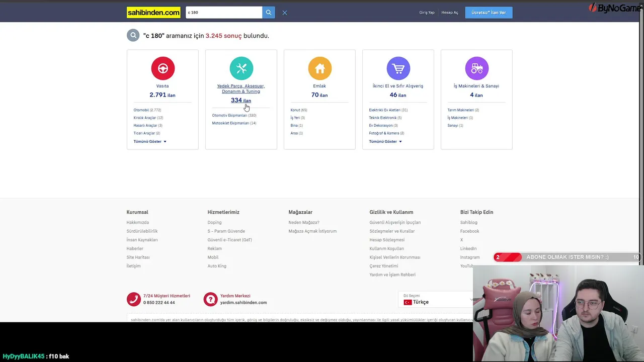The image size is (644, 362).
Task: Click the red Yardım Merkezi question icon
Action: pos(210,299)
